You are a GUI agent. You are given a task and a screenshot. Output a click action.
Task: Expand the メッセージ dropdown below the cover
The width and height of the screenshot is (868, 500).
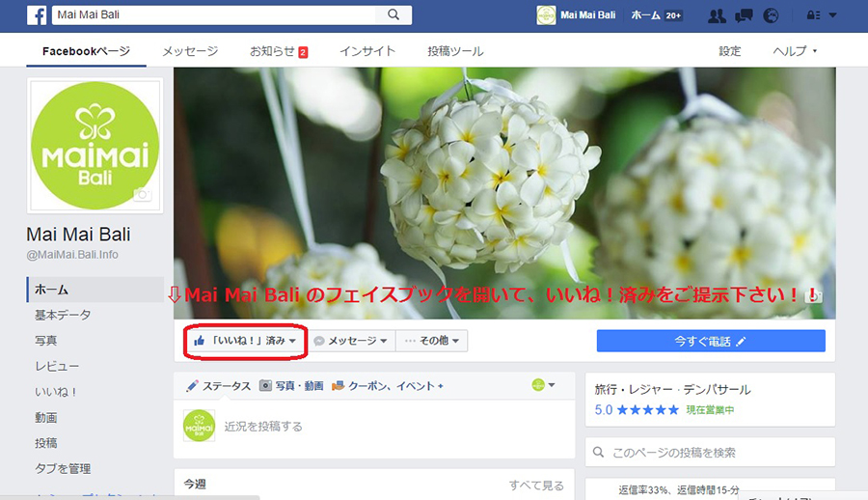coord(350,341)
